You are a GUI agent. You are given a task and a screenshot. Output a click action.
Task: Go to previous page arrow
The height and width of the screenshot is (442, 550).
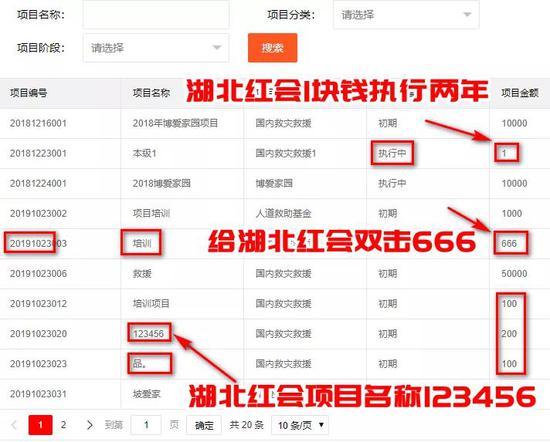(14, 425)
